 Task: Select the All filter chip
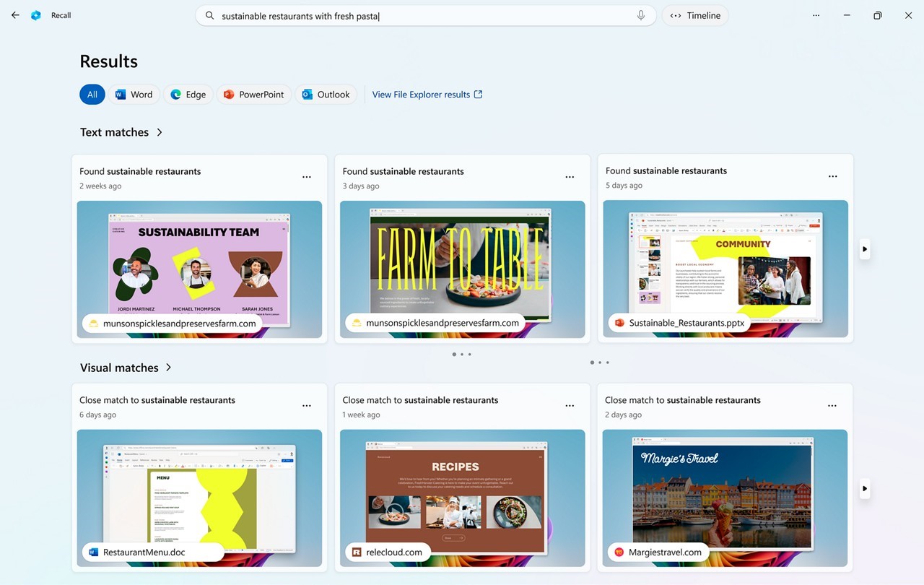pos(92,95)
